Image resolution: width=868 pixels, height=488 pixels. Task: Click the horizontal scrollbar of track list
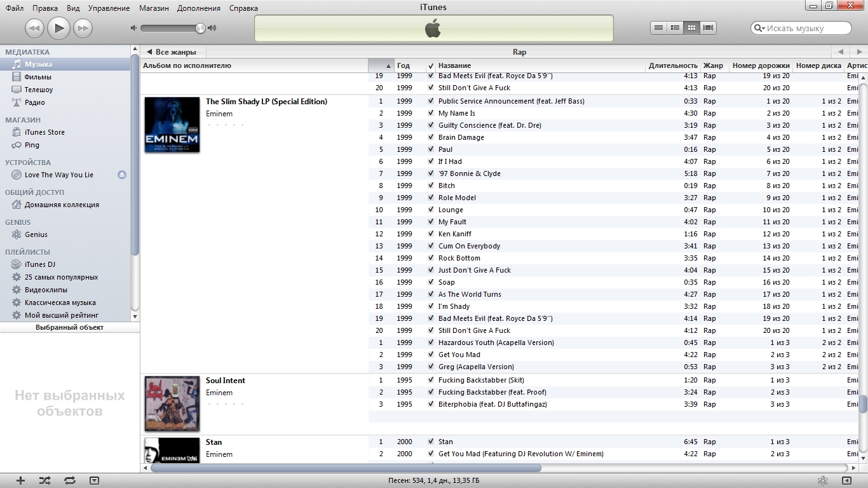[x=346, y=468]
